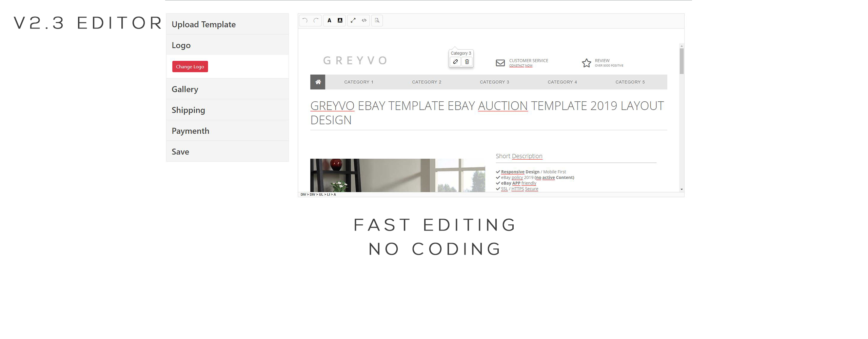Click the scroll up arrow of the editor
868x339 pixels.
(x=682, y=45)
